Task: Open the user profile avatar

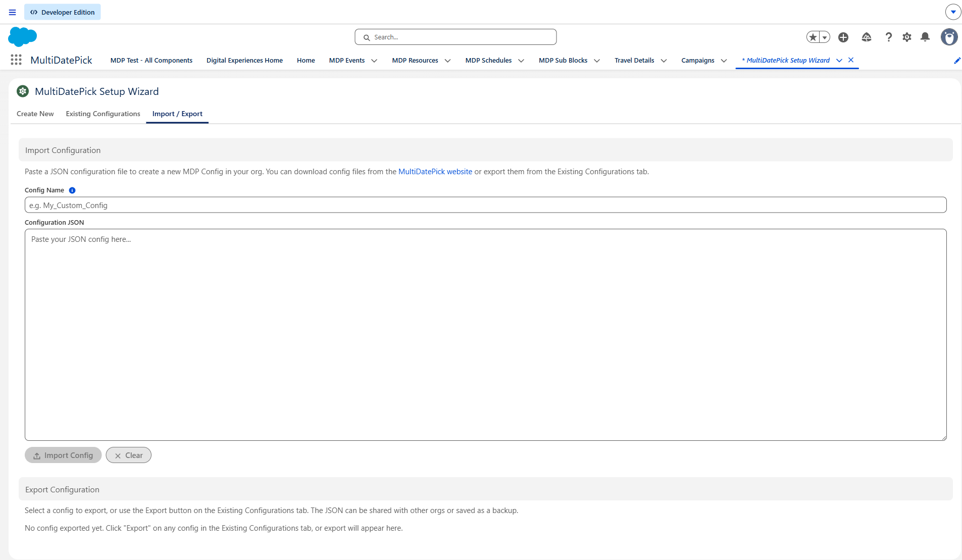Action: (x=949, y=37)
